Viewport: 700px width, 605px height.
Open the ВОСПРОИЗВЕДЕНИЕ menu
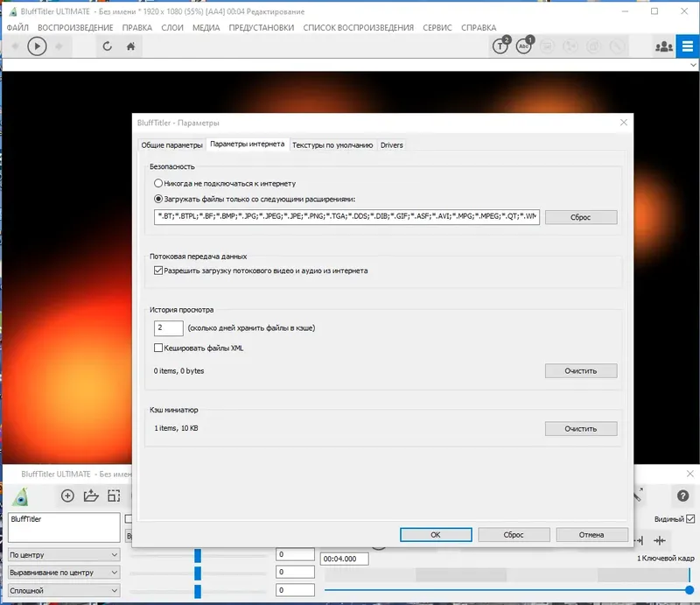click(75, 28)
